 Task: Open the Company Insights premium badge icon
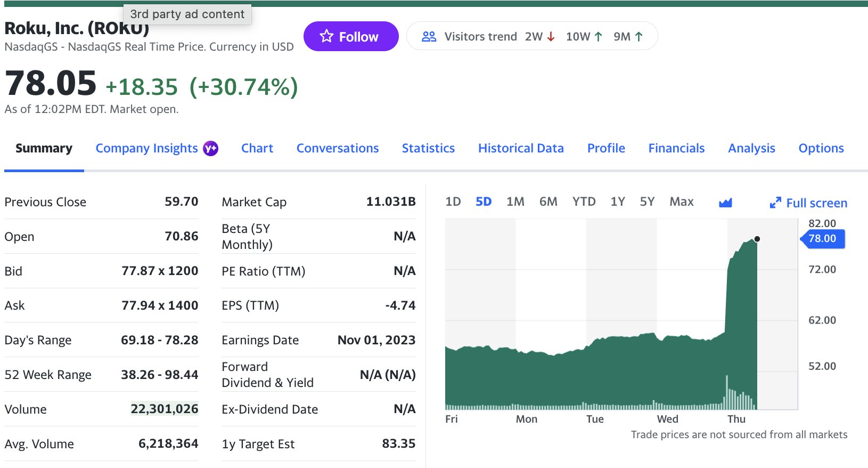(x=211, y=148)
